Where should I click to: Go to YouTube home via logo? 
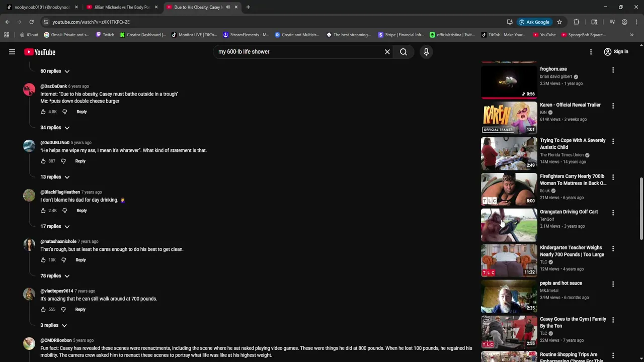[x=40, y=52]
